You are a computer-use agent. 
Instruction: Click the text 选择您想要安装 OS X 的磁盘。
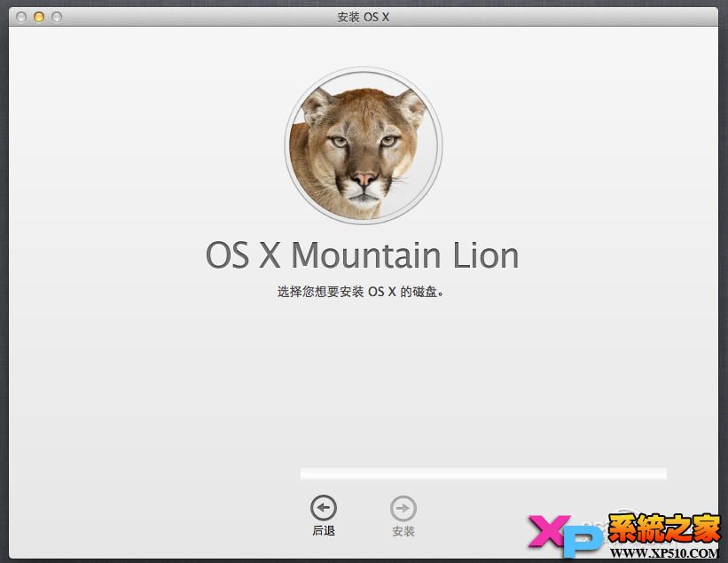pyautogui.click(x=360, y=292)
